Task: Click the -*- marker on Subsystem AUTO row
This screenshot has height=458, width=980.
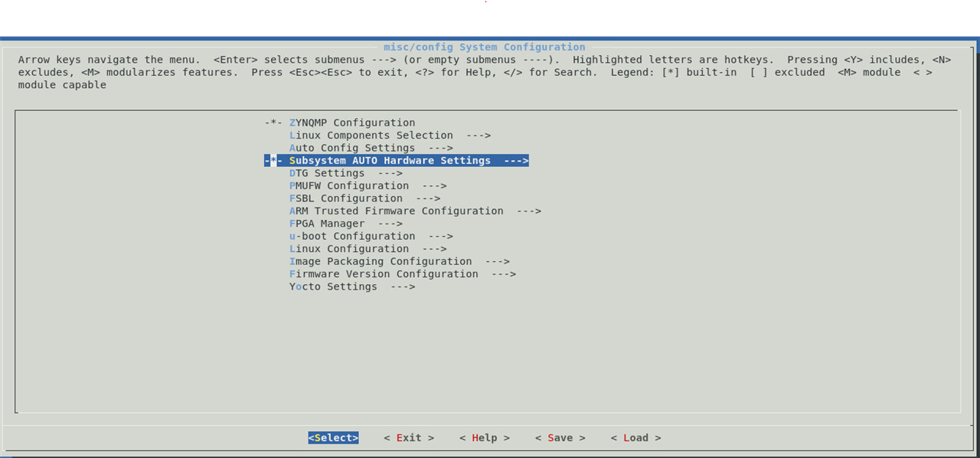Action: click(x=273, y=161)
